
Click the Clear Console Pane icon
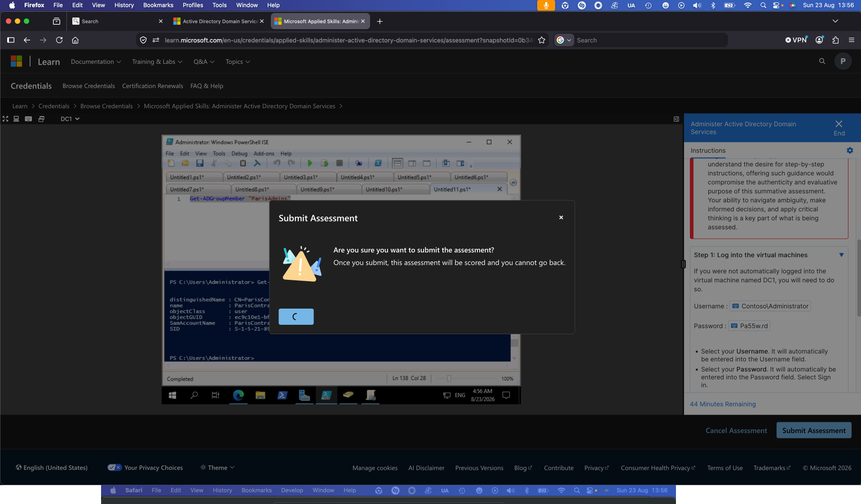pos(257,164)
